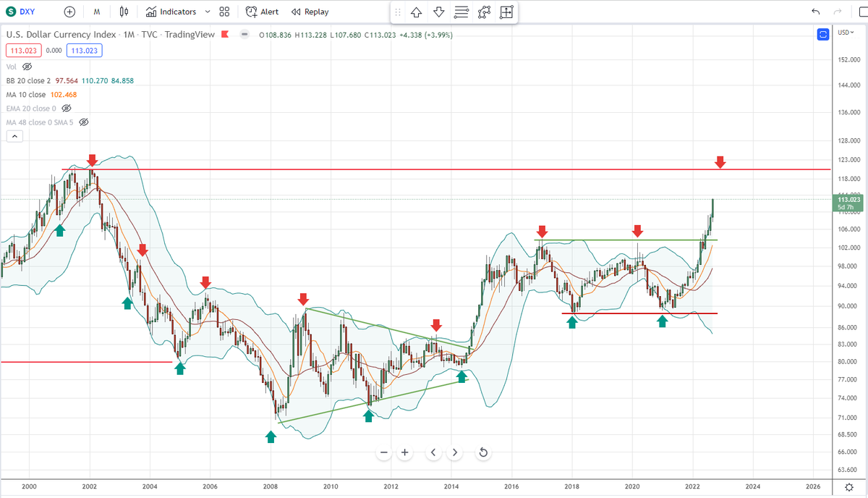
Task: Move the chart left with arrow button
Action: pyautogui.click(x=433, y=452)
